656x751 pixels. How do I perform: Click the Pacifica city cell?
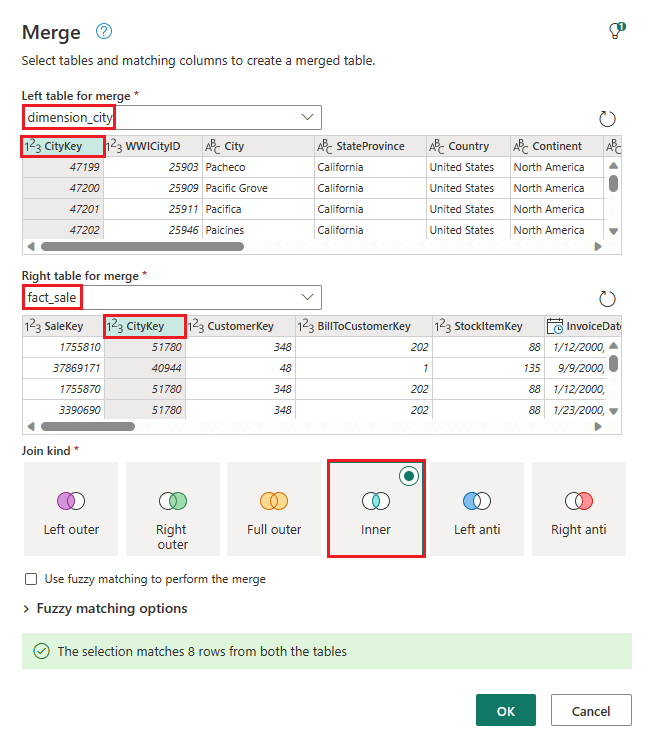click(x=259, y=209)
